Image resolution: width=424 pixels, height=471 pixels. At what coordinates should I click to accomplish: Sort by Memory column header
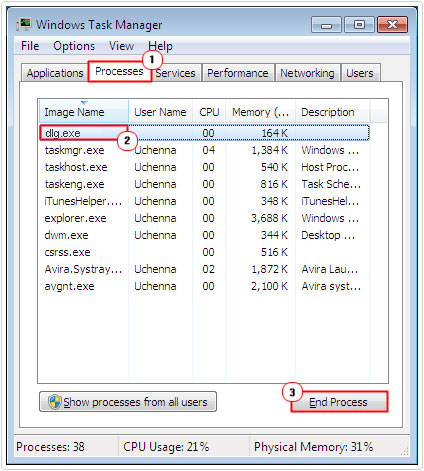click(260, 112)
